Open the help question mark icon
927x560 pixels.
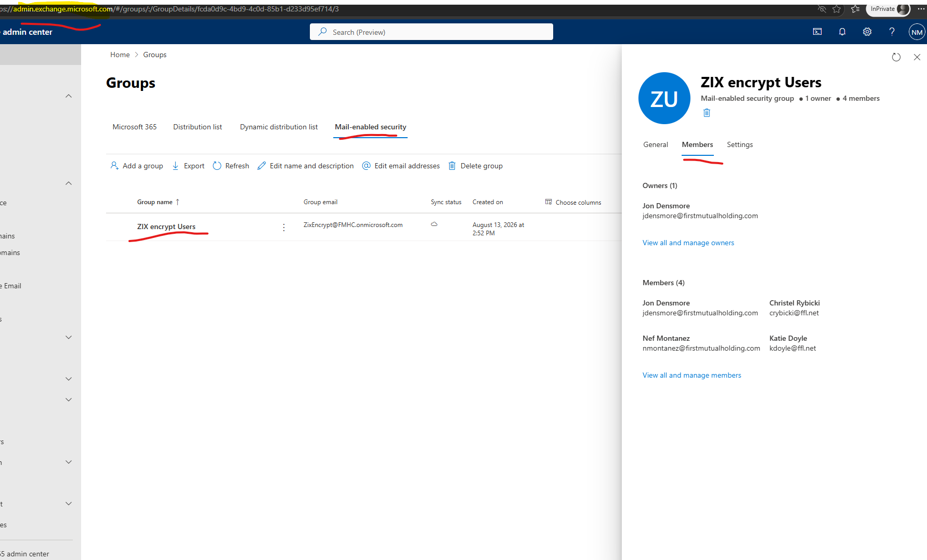[x=892, y=32]
